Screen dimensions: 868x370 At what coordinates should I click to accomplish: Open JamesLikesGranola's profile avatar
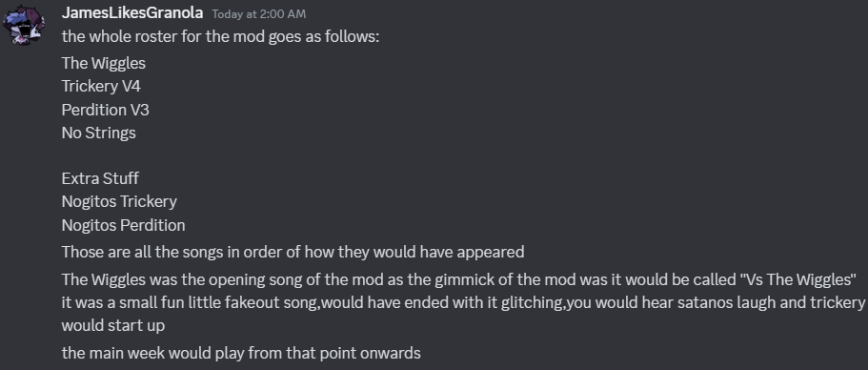click(24, 25)
